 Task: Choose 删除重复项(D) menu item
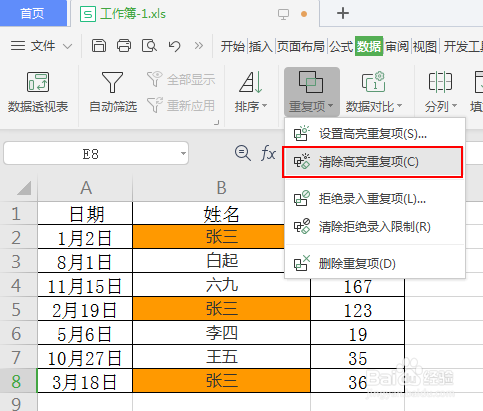tap(375, 264)
